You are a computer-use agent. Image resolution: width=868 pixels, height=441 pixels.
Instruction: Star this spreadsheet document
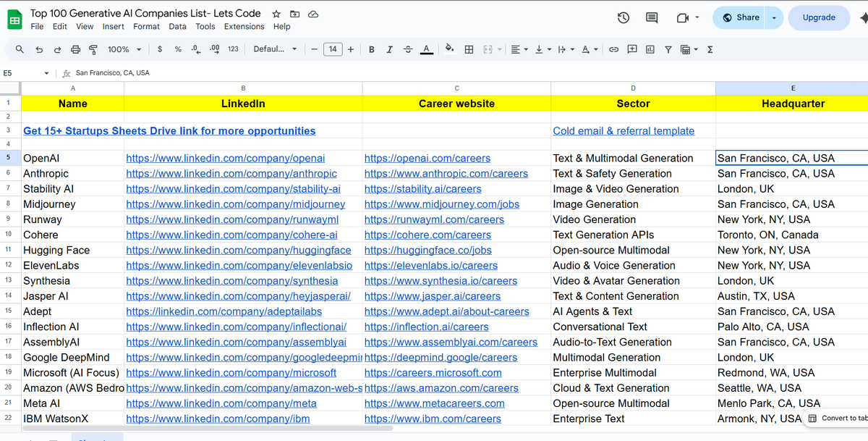[276, 14]
